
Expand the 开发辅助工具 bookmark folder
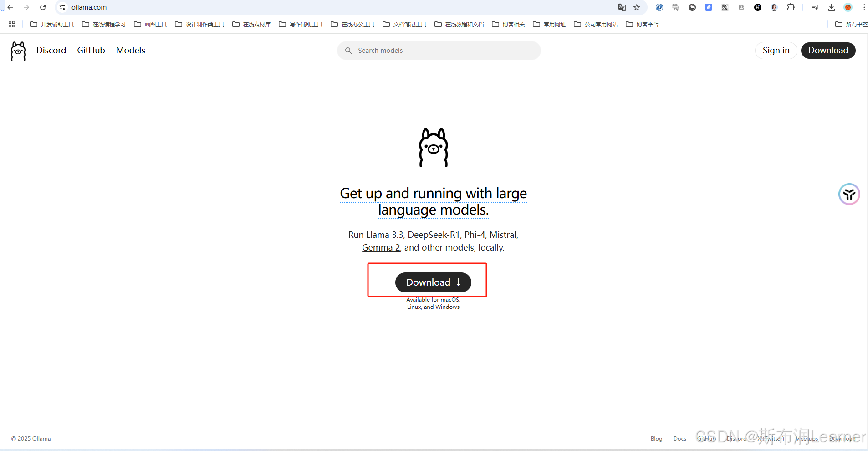pyautogui.click(x=52, y=24)
